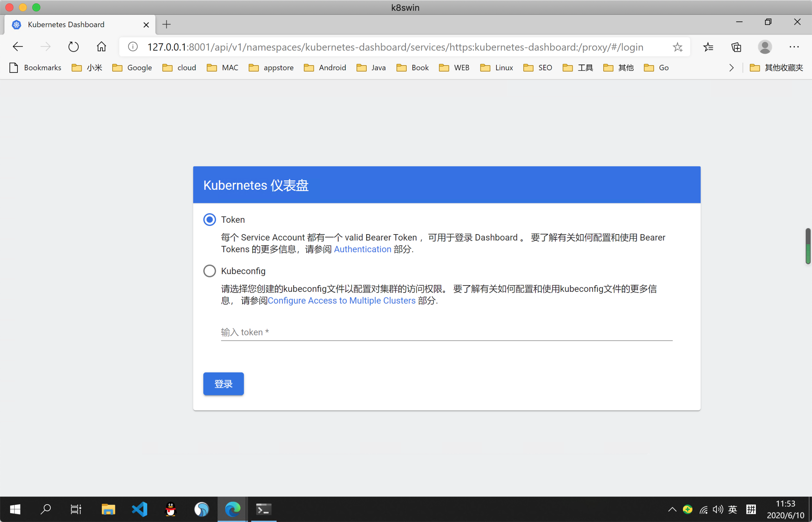Reload the page with refresh icon
The image size is (812, 522).
[x=73, y=47]
